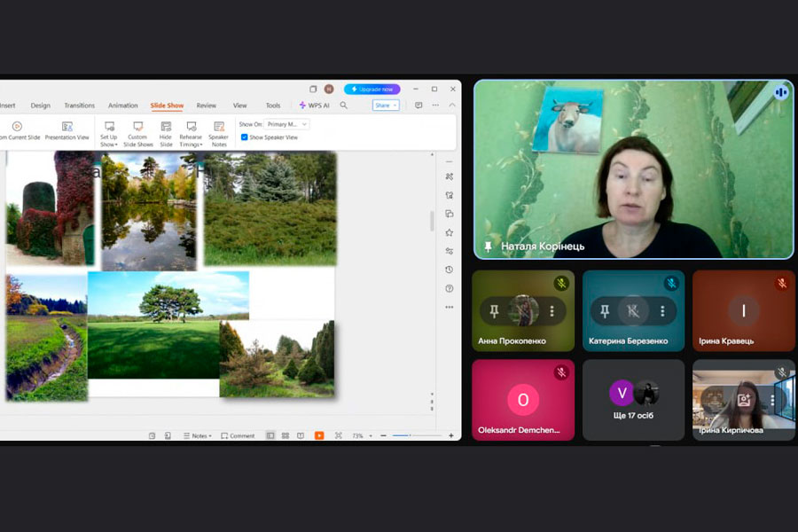Viewport: 798px width, 532px height.
Task: Switch to the Animation tab
Action: coord(122,106)
